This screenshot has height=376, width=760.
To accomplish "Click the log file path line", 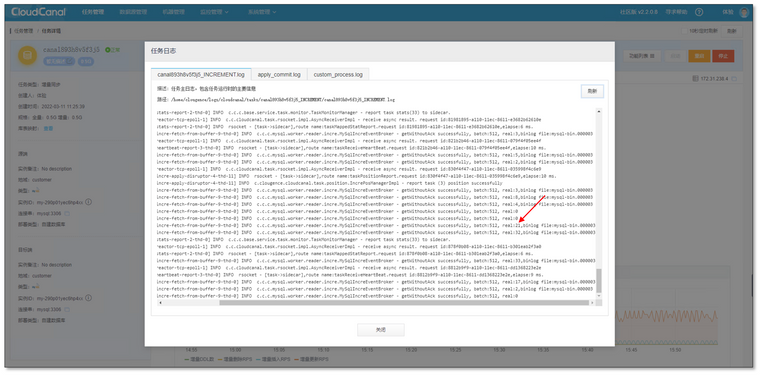I will tap(275, 99).
